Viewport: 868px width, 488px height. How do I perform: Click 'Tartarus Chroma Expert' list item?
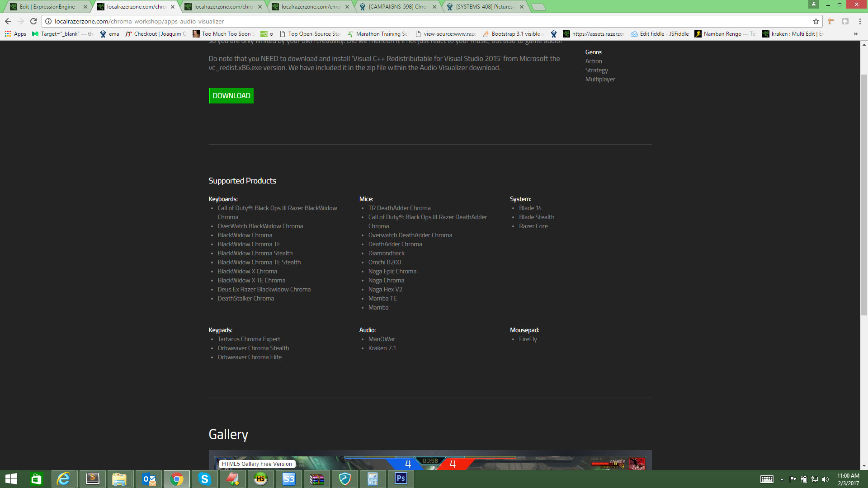[x=249, y=339]
